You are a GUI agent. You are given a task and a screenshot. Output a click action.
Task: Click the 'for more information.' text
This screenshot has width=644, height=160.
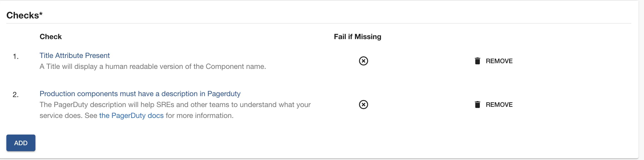pyautogui.click(x=199, y=115)
